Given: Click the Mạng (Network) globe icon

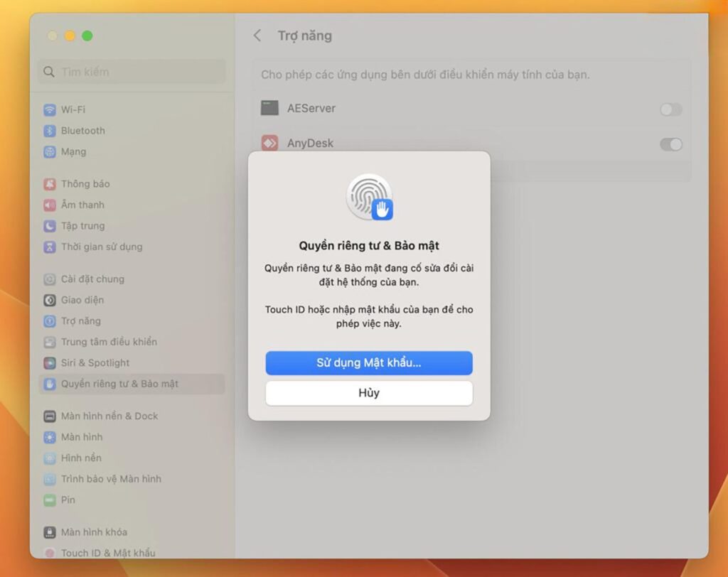Looking at the screenshot, I should [49, 152].
